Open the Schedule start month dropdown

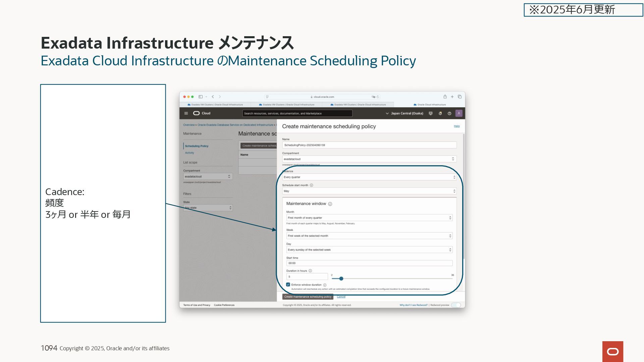[x=369, y=191]
